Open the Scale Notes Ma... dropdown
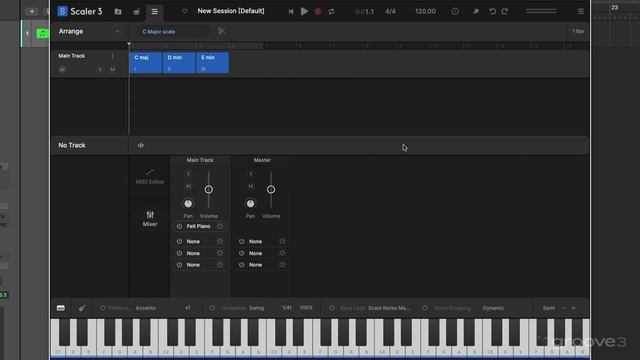Viewport: 640px width, 360px height. tap(389, 308)
